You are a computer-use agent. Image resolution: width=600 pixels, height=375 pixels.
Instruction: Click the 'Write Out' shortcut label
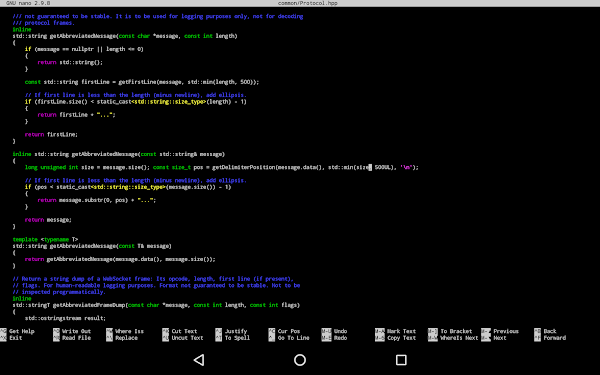(77, 331)
